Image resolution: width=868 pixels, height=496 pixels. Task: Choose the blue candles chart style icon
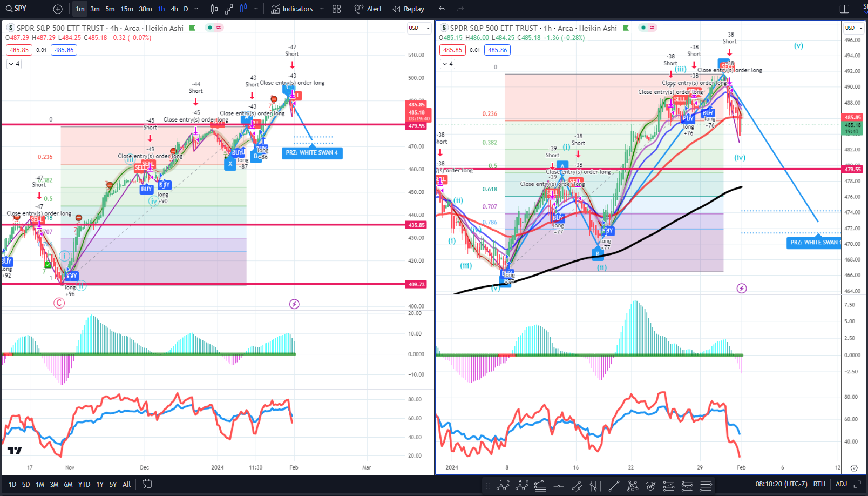tap(243, 9)
